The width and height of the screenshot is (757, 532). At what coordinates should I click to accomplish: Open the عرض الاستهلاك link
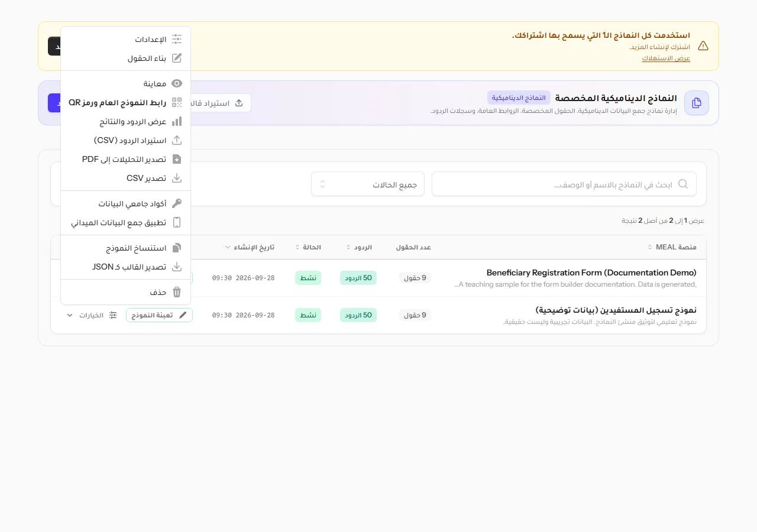[x=666, y=58]
